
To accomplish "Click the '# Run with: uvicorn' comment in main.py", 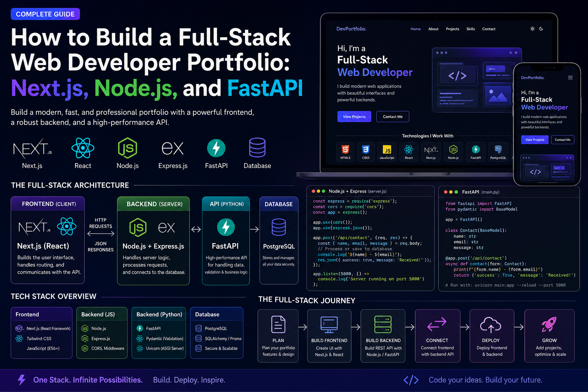I will coord(505,285).
